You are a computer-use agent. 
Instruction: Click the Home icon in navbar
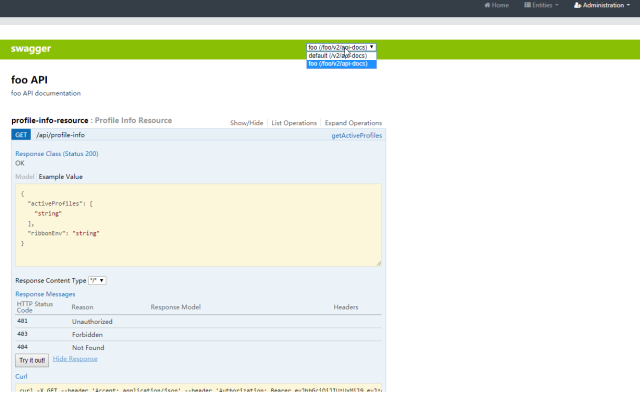pyautogui.click(x=487, y=5)
